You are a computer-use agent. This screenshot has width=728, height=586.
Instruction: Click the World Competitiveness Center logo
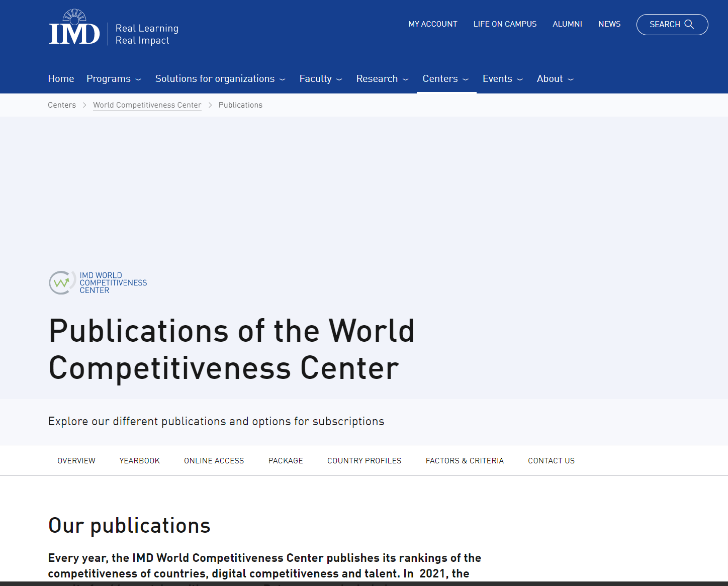pos(98,283)
